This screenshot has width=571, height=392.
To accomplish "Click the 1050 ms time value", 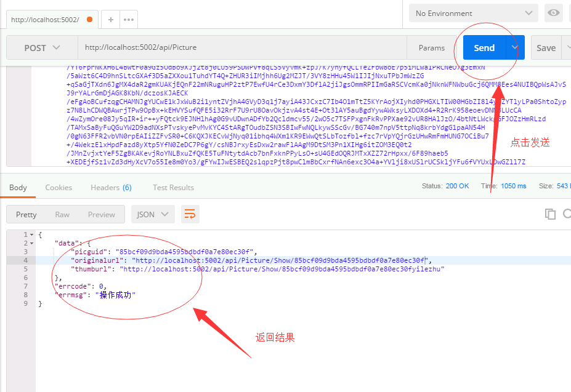I will coord(514,186).
